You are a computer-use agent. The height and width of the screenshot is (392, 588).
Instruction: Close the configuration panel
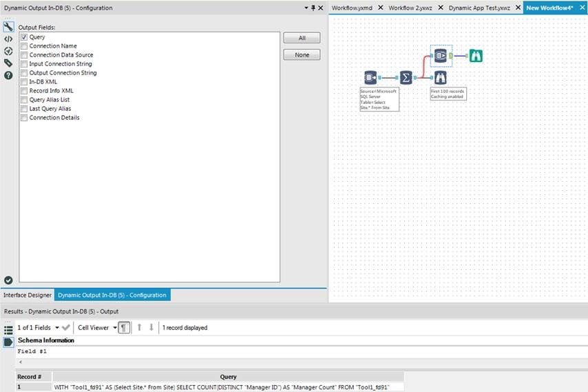coord(321,8)
